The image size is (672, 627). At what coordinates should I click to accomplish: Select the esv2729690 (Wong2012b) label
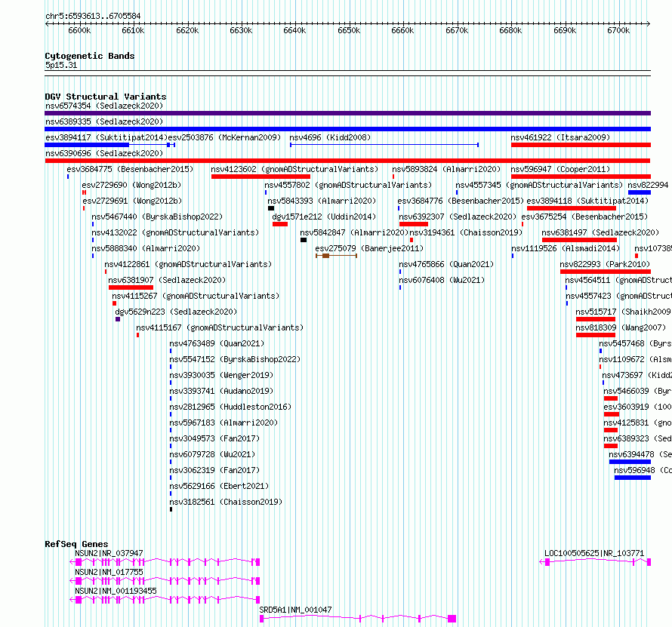[x=131, y=185]
